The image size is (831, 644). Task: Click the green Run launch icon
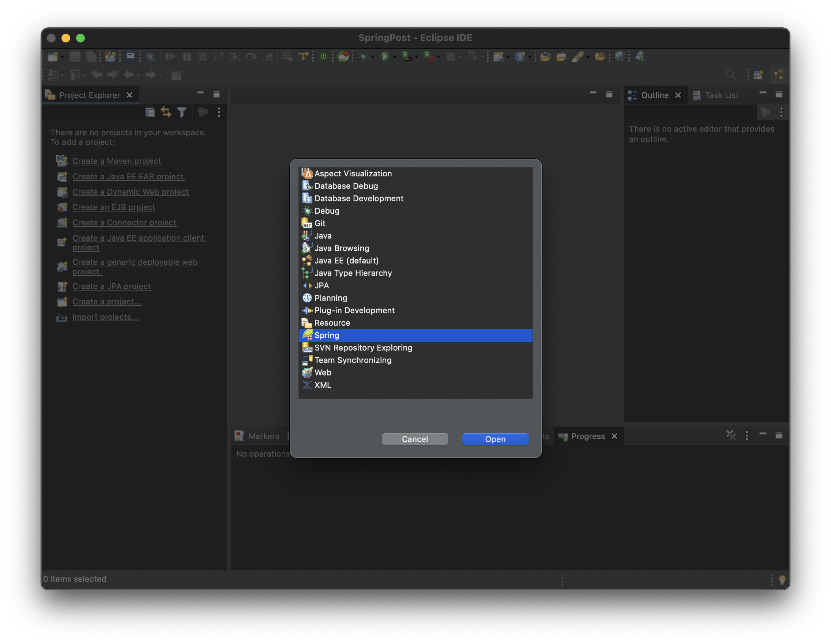coord(385,56)
